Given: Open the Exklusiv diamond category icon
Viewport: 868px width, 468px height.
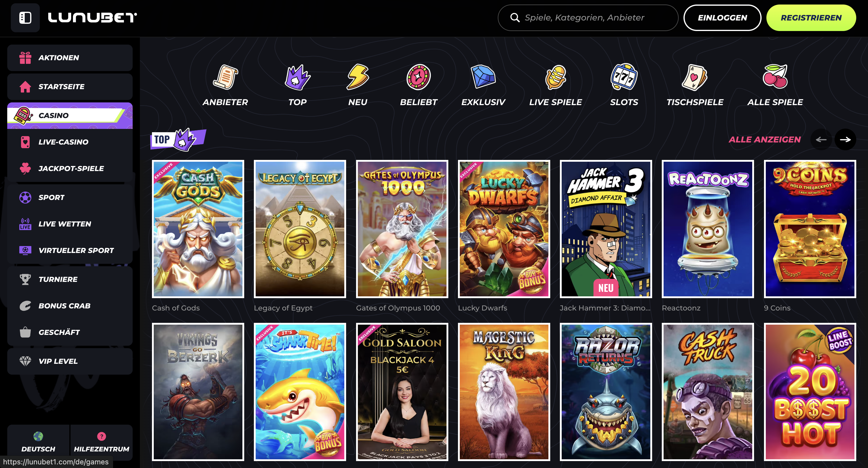Looking at the screenshot, I should click(x=483, y=77).
